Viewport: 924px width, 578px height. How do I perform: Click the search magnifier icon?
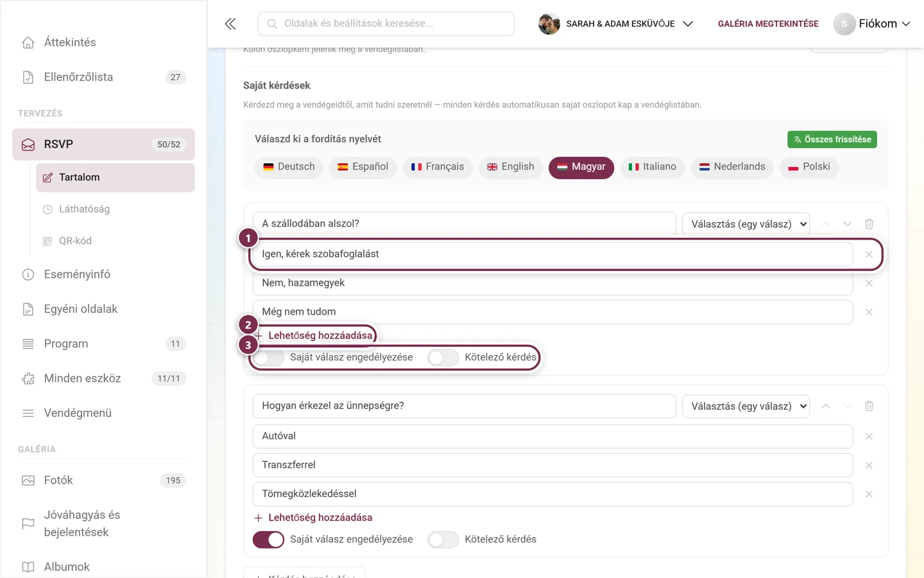pyautogui.click(x=272, y=24)
